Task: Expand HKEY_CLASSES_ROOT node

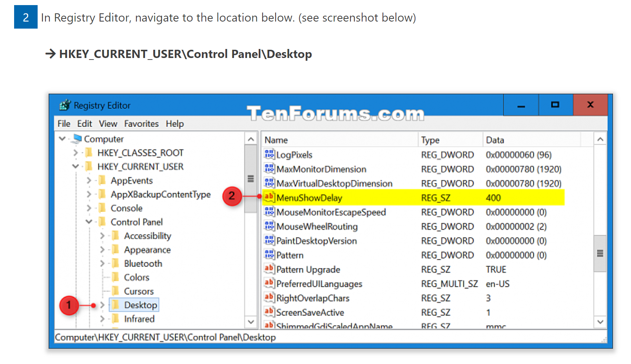Action: (x=76, y=153)
